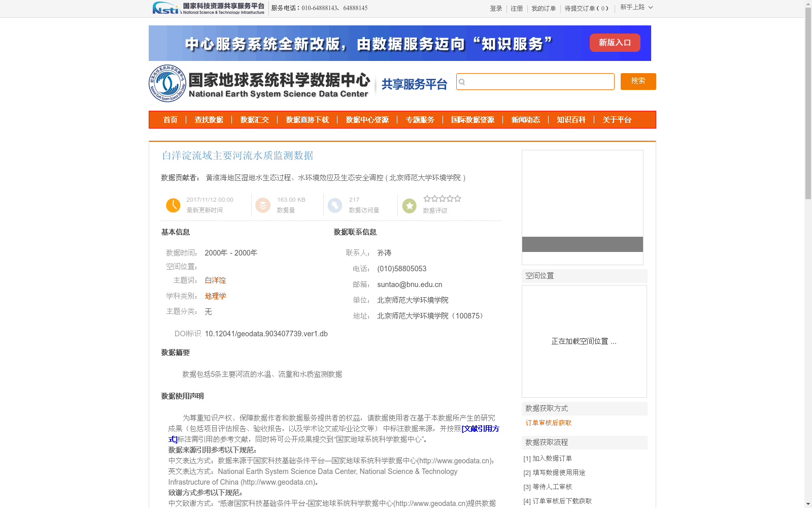
Task: Click the 订单审核后获取 link in the sidebar
Action: [x=548, y=423]
